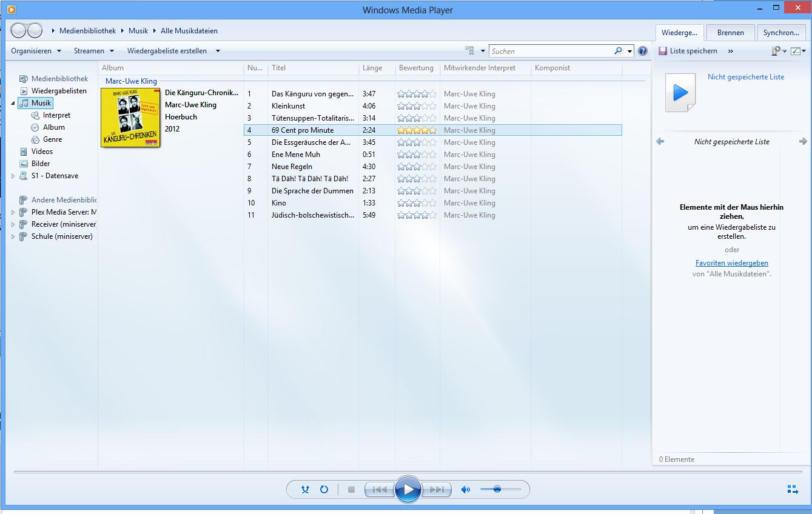This screenshot has height=514, width=812.
Task: Collapse the Musik tree node
Action: [13, 103]
